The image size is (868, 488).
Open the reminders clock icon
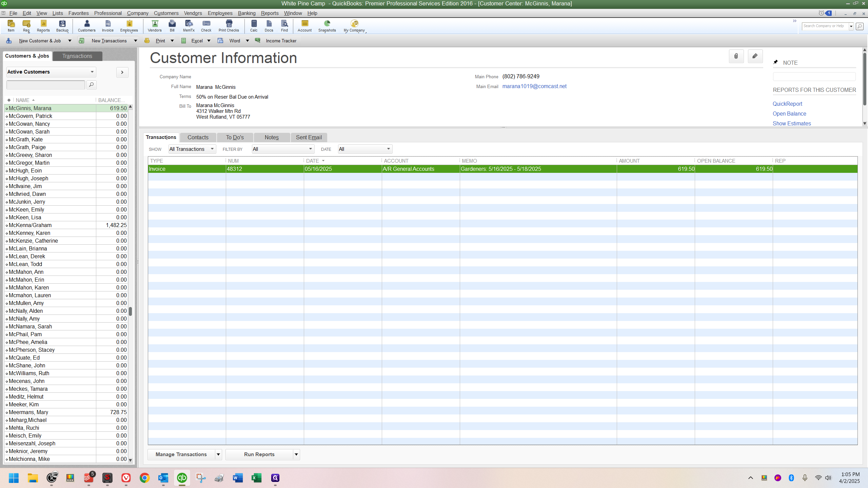pos(821,13)
